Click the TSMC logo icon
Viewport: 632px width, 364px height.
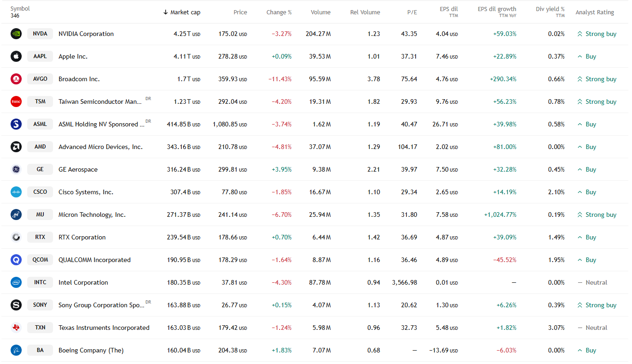tap(16, 101)
